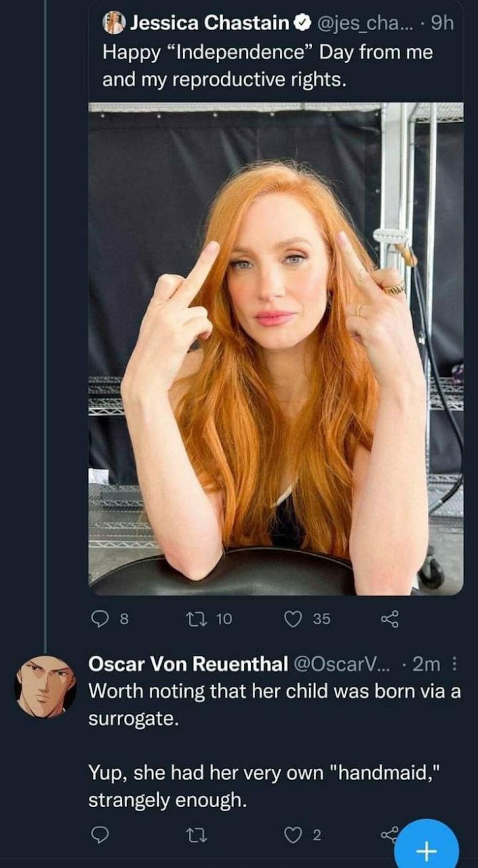Like the tweet with 35 likes
The image size is (478, 868).
(x=293, y=619)
